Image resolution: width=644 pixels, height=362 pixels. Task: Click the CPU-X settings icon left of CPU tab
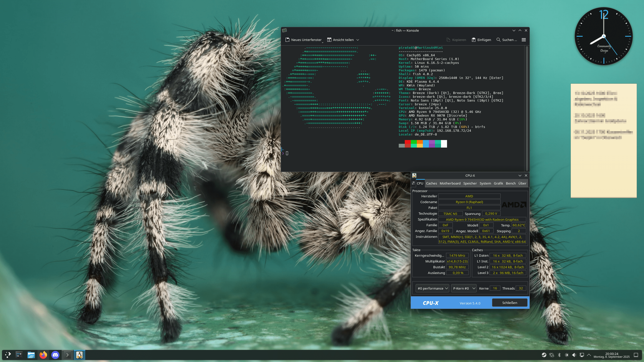click(413, 183)
